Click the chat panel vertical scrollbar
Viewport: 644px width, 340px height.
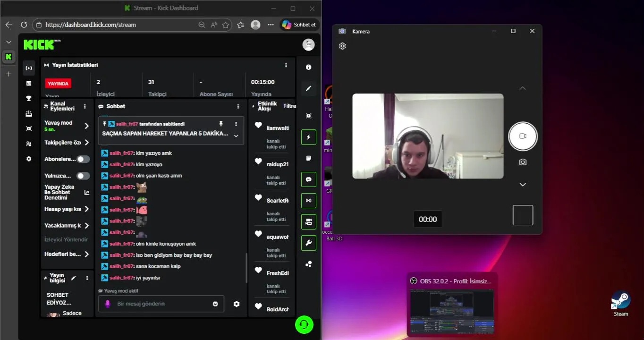[246, 268]
